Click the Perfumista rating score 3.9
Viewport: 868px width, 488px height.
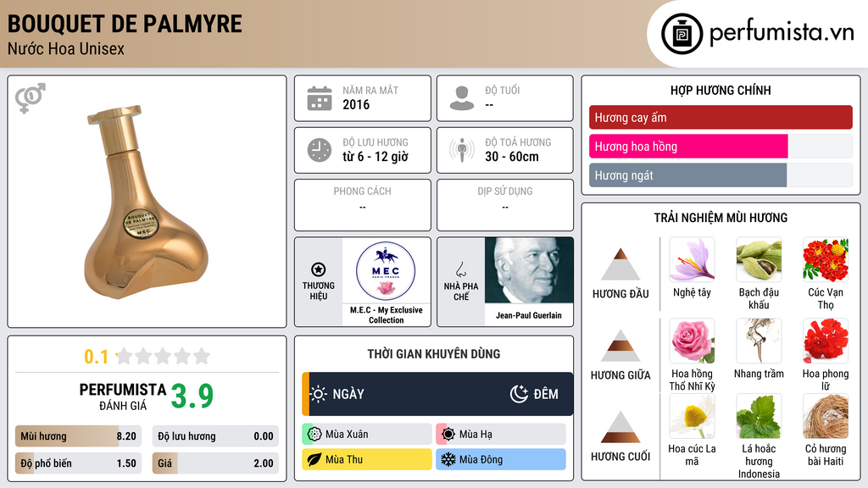[192, 396]
